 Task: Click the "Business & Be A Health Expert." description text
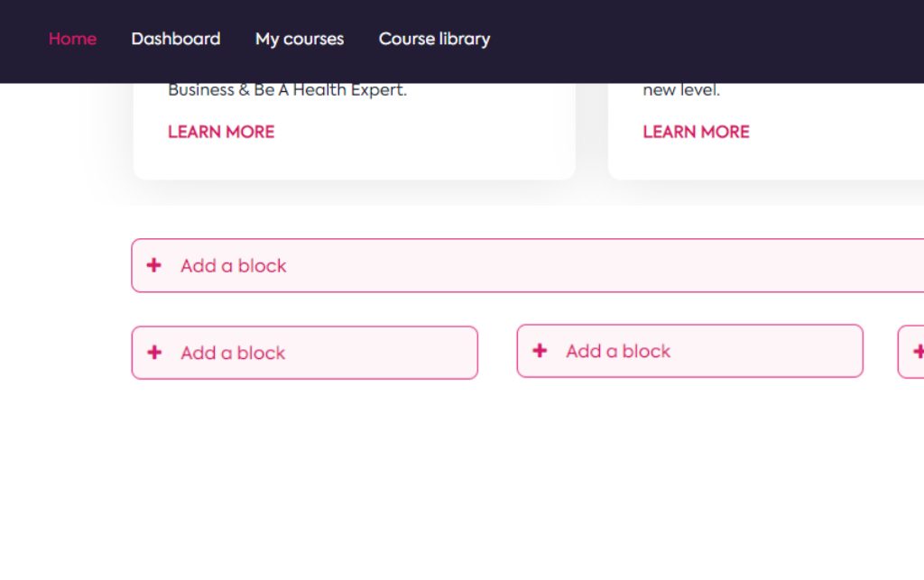coord(287,90)
